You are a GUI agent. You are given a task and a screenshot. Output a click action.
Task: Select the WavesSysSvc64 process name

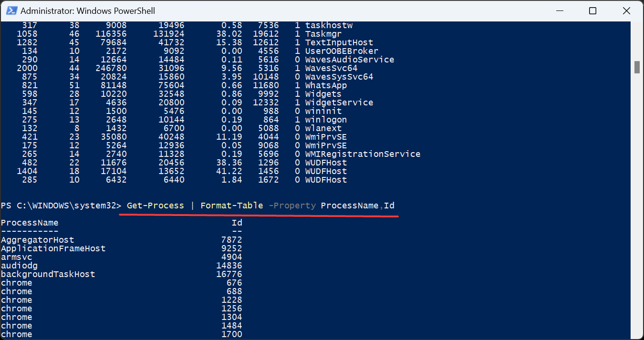340,77
